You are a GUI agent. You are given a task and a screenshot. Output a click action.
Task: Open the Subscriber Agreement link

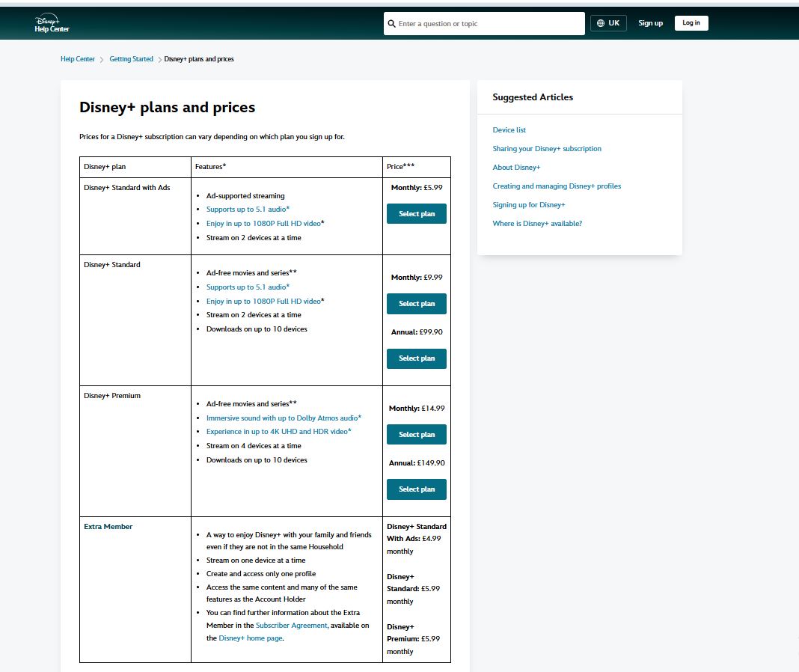(292, 626)
